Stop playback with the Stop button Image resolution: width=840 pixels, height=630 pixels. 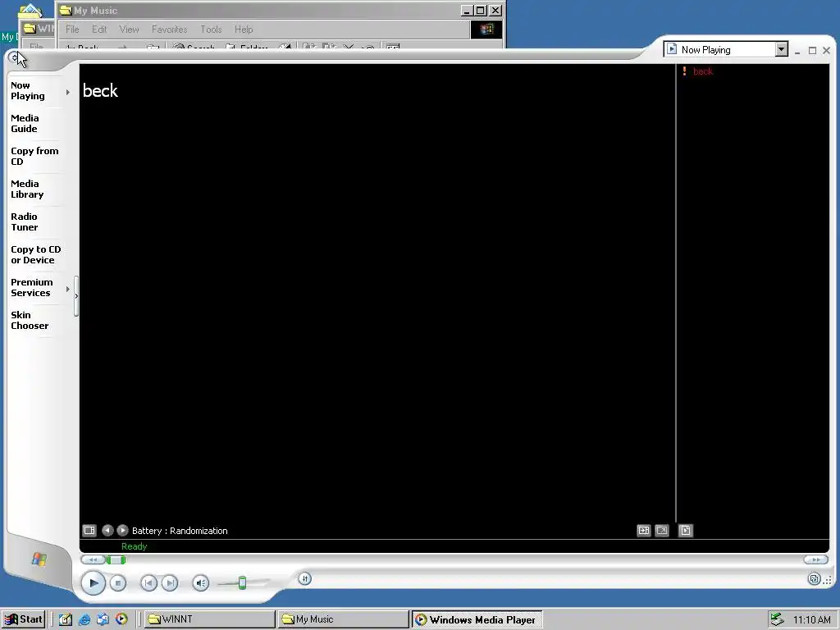118,583
